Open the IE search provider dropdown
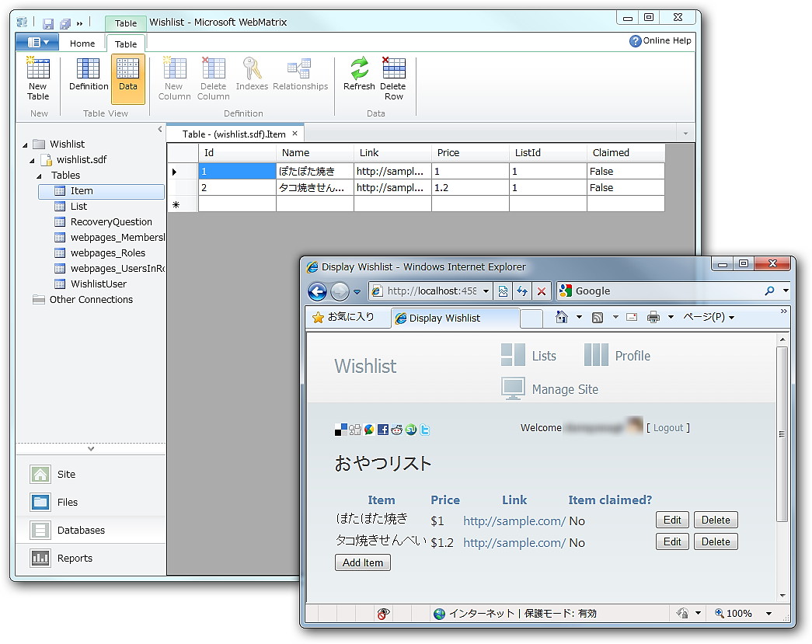The width and height of the screenshot is (812, 644). click(786, 291)
